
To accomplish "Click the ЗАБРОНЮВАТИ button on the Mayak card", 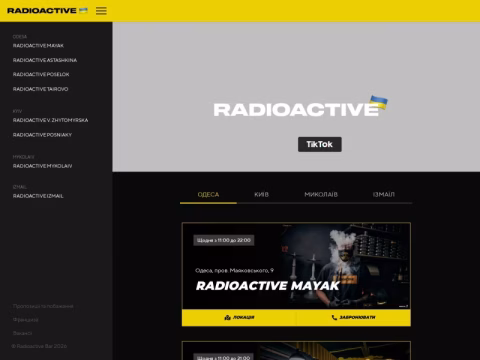I will 353,318.
